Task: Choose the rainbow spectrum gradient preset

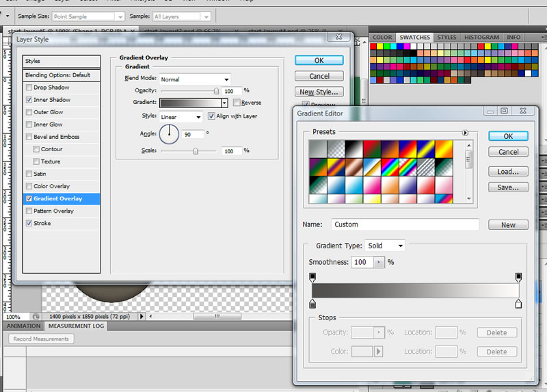Action: click(390, 167)
